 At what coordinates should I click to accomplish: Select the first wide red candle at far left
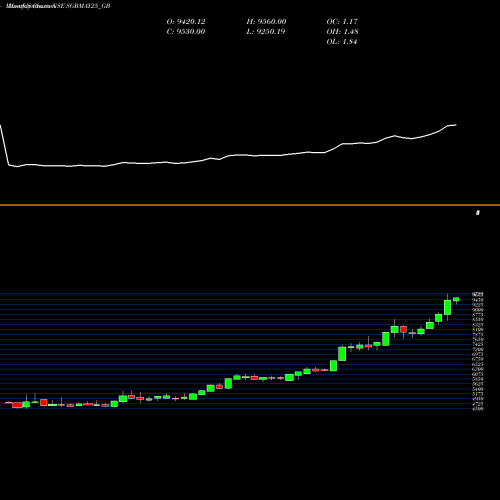pos(17,405)
